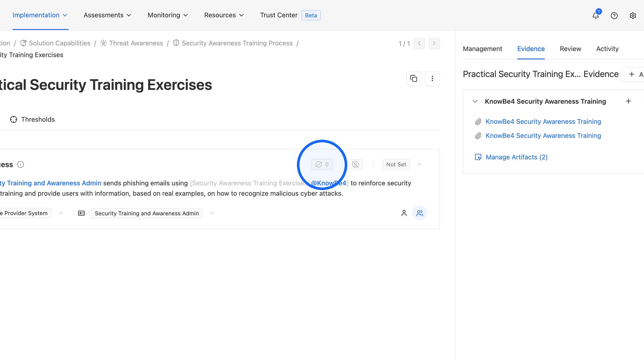The height and width of the screenshot is (360, 644).
Task: Click the first attachment paperclip icon
Action: [478, 122]
